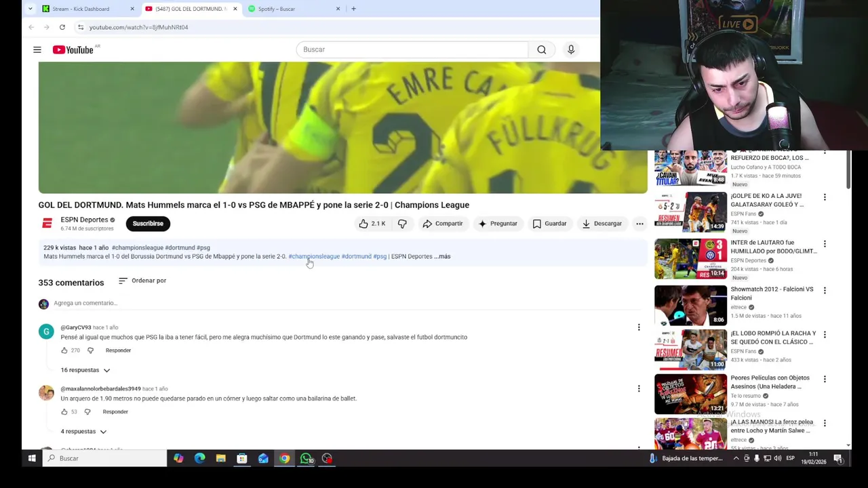Screen dimensions: 868x488
Task: Open options menu on maxalannolorbebardales3949's comment
Action: tap(639, 388)
